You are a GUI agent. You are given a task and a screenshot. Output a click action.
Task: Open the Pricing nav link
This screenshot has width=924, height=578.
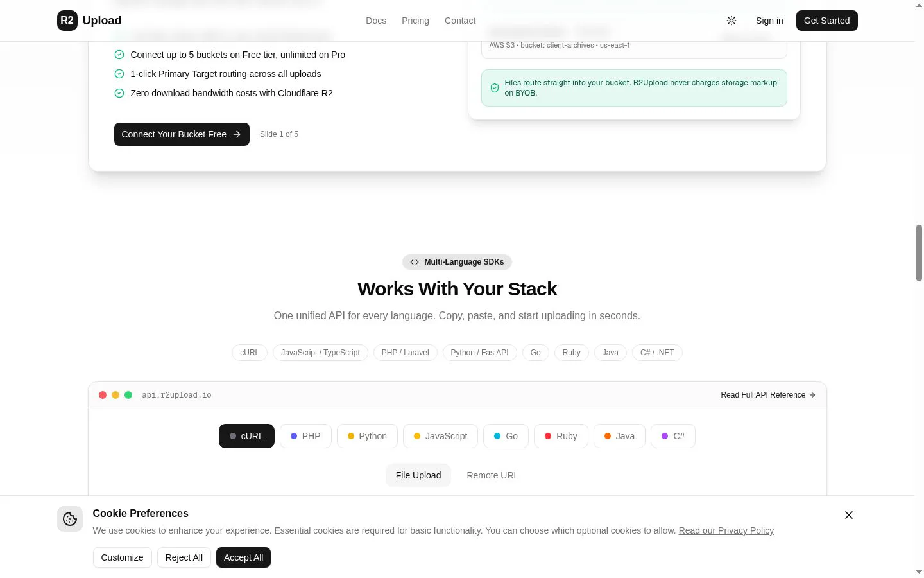click(x=415, y=21)
